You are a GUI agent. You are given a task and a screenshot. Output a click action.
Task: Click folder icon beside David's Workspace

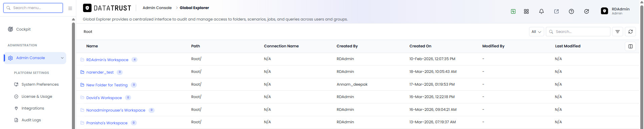coord(82,98)
